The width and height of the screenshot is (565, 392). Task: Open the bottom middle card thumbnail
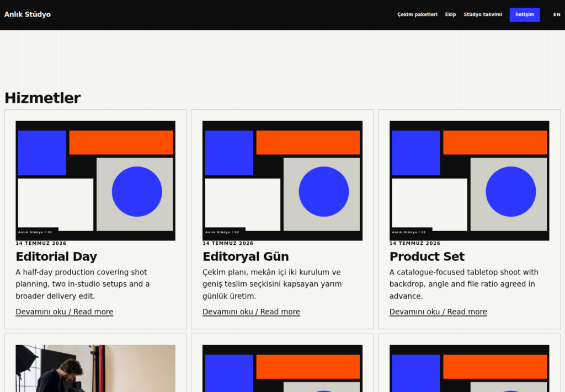(x=282, y=369)
